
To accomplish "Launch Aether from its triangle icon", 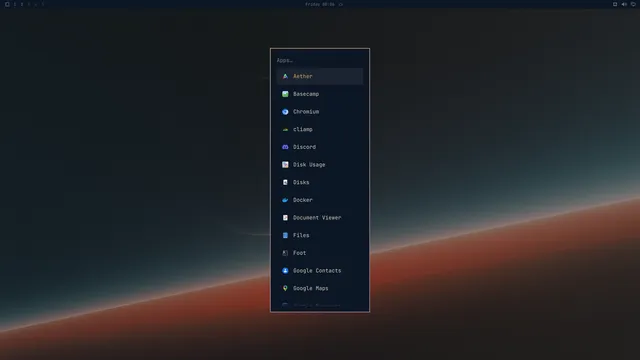I will 285,76.
